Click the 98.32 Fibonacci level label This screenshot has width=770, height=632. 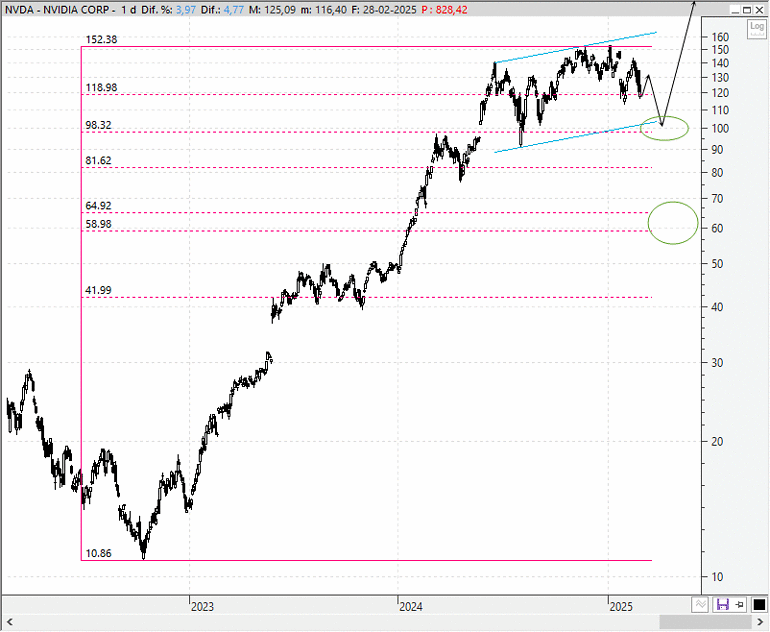98,125
